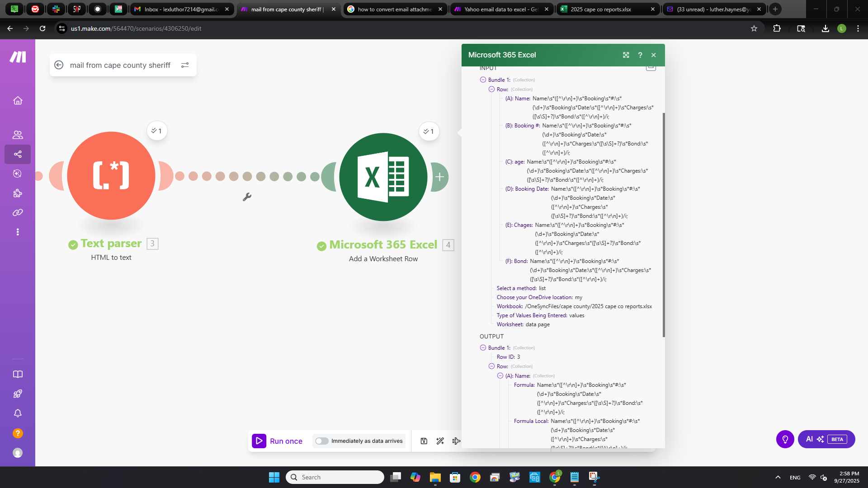Click the Microsoft 365 Excel module icon
The image size is (868, 488).
(x=383, y=177)
